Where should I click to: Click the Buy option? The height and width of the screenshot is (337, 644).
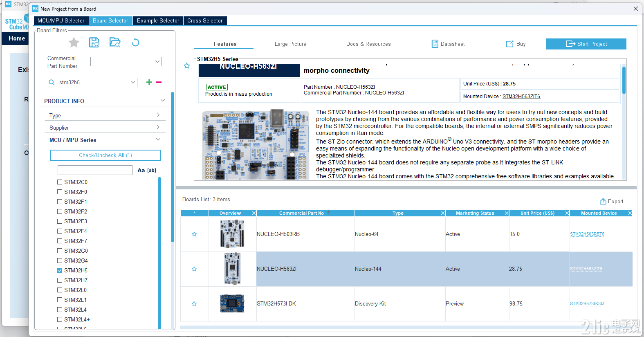point(516,44)
